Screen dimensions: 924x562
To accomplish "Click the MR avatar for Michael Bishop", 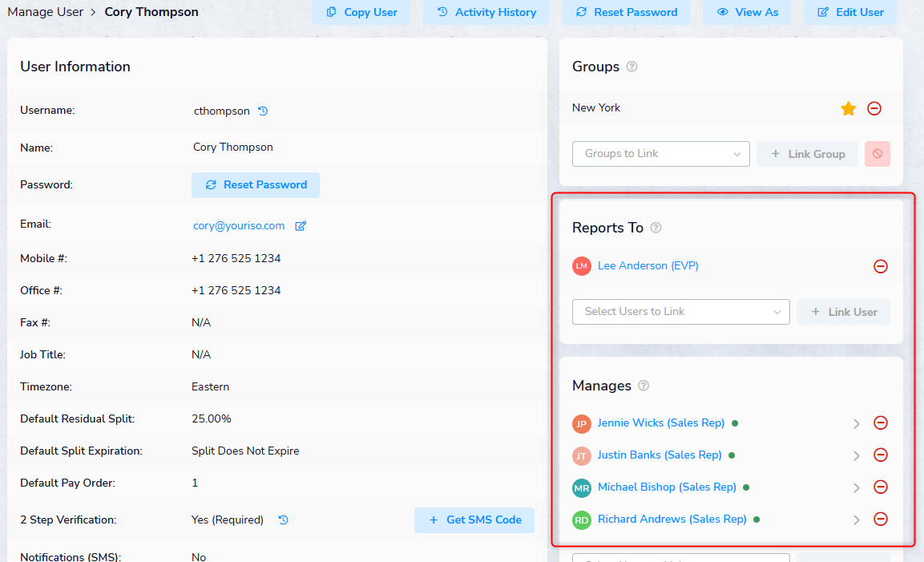I will tap(582, 487).
